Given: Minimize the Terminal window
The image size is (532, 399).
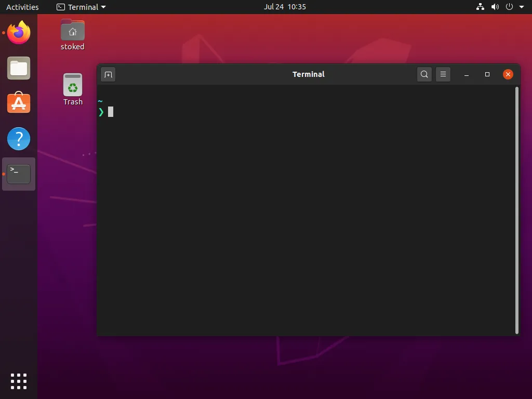Looking at the screenshot, I should [467, 74].
